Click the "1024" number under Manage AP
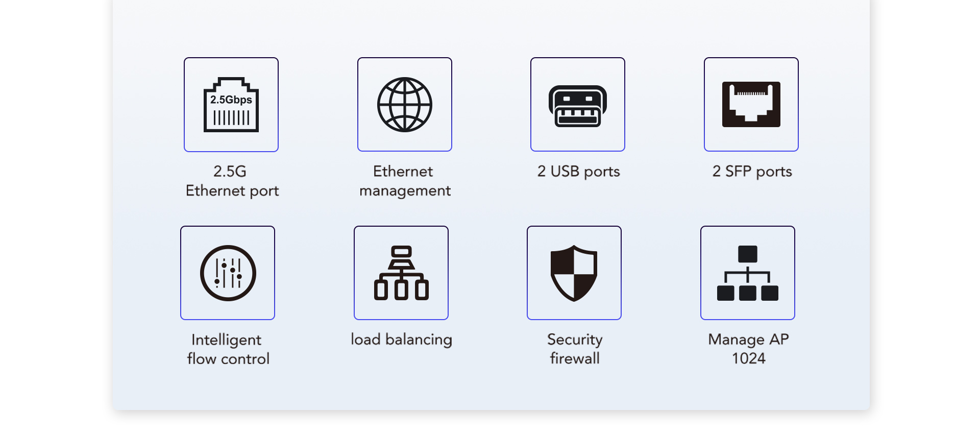Image resolution: width=980 pixels, height=435 pixels. [x=748, y=358]
